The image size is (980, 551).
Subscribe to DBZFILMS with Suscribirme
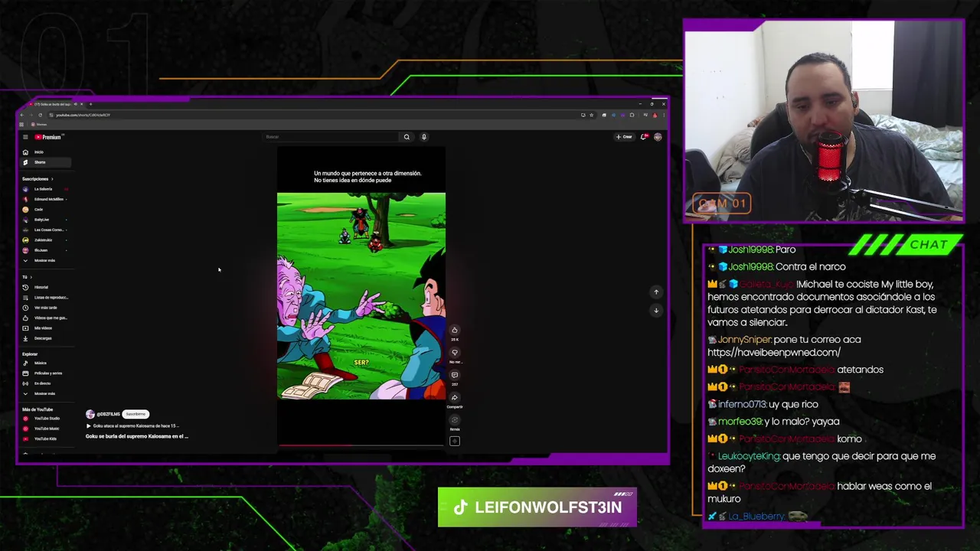pyautogui.click(x=136, y=414)
